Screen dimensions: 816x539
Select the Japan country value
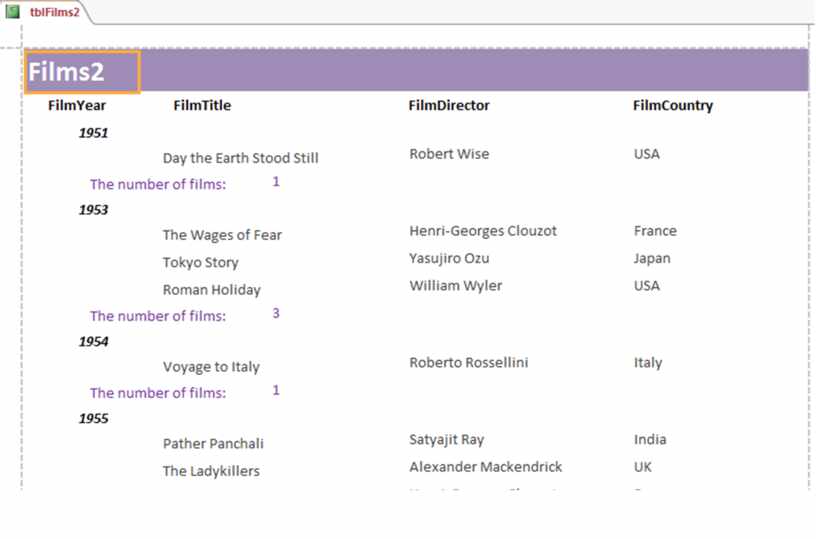point(652,259)
